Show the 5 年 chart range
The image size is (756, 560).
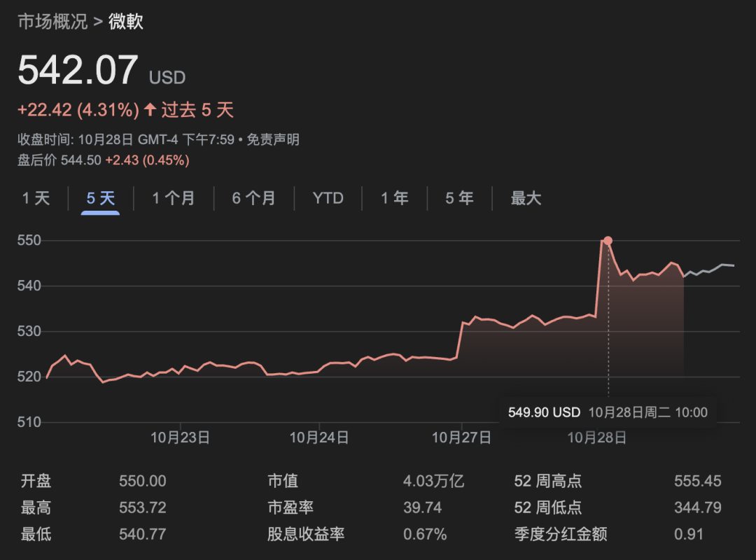click(x=459, y=199)
